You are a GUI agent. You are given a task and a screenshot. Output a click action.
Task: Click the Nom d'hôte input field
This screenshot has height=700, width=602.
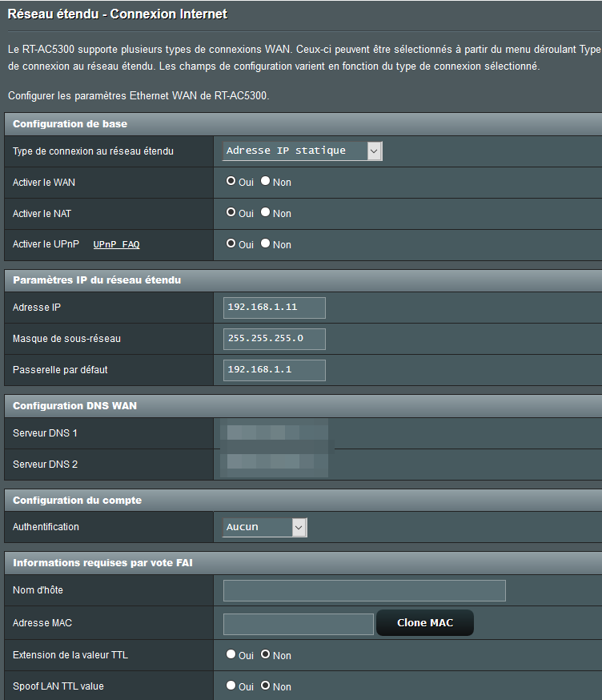(x=364, y=590)
